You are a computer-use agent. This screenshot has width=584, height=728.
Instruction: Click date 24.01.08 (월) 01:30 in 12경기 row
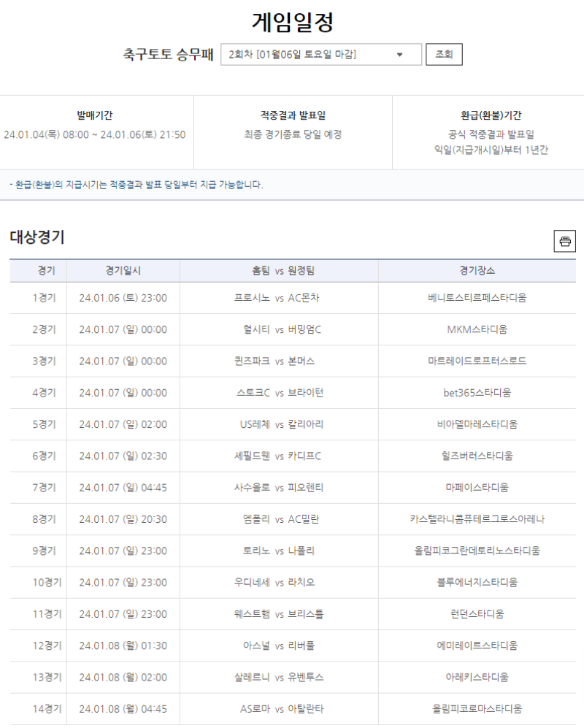point(123,645)
